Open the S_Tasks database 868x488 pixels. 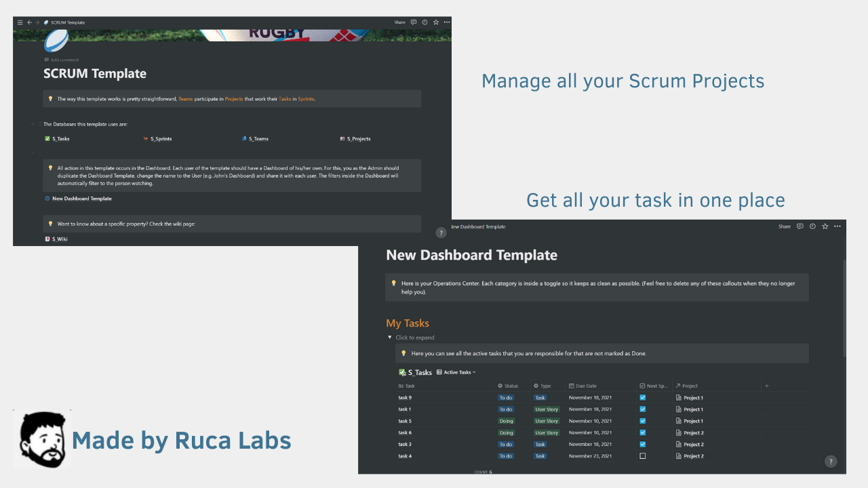(x=62, y=139)
